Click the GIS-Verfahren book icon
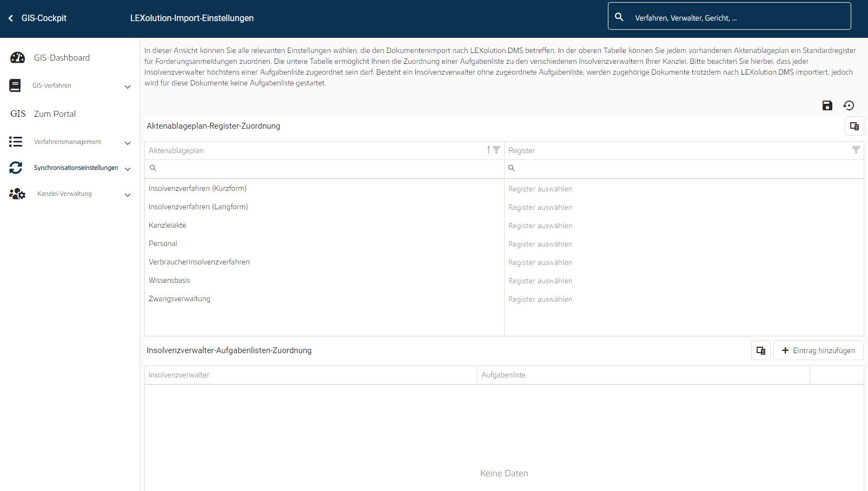868x491 pixels. (x=15, y=85)
